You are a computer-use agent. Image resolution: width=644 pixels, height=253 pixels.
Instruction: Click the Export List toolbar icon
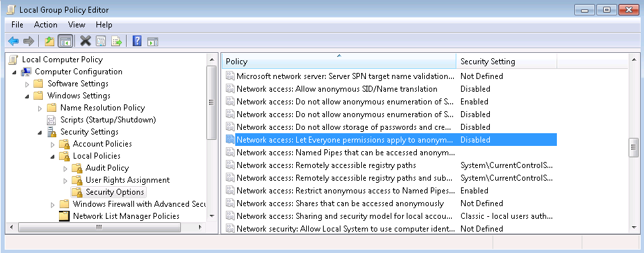coord(117,41)
